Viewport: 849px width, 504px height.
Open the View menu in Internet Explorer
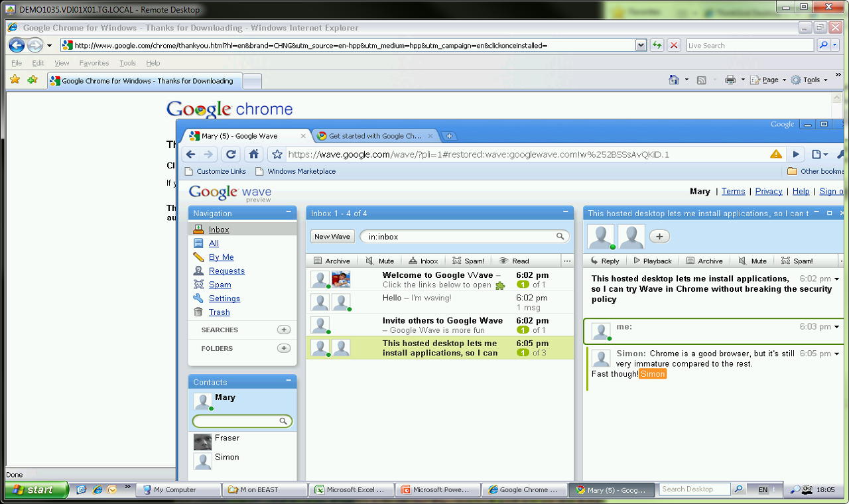62,63
